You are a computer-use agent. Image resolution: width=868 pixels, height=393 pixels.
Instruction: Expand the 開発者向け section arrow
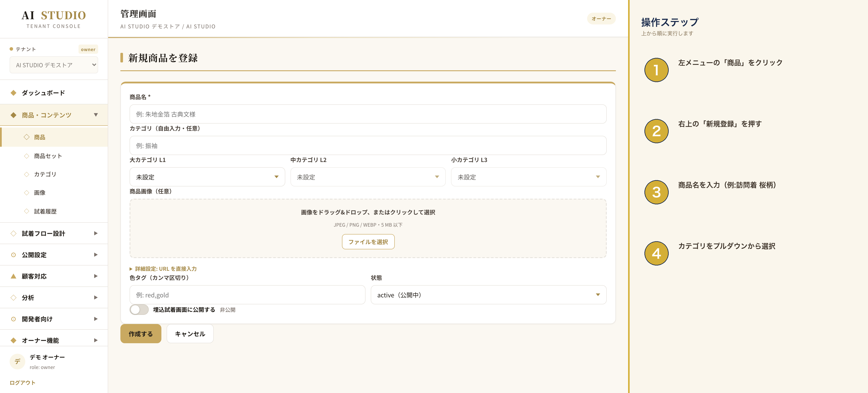point(96,319)
